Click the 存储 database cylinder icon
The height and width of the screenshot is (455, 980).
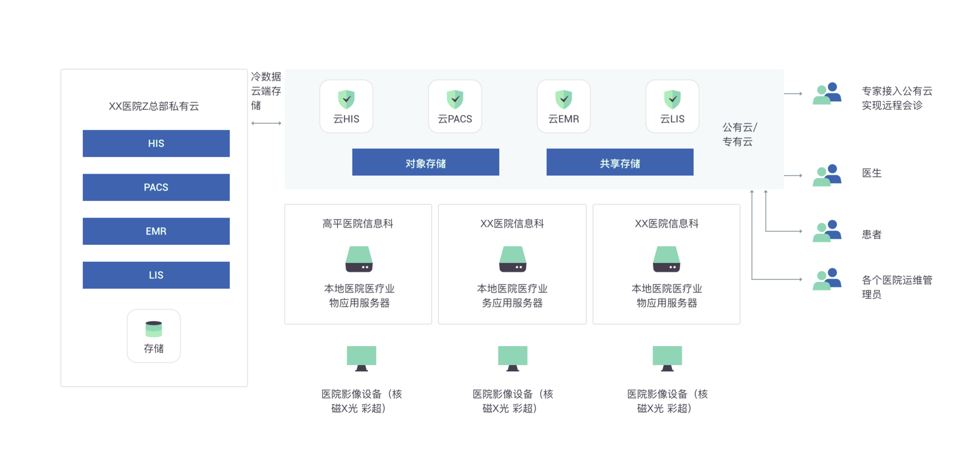pos(154,329)
